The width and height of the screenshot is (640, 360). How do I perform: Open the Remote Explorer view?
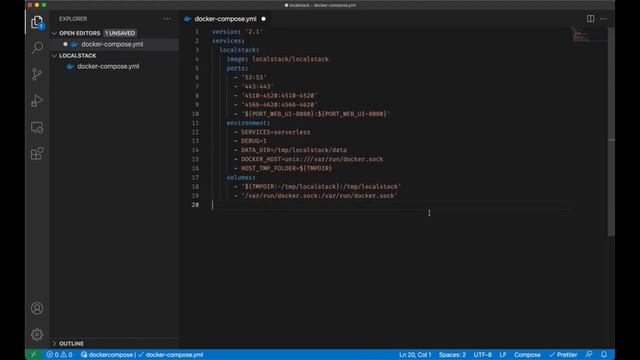(x=37, y=127)
